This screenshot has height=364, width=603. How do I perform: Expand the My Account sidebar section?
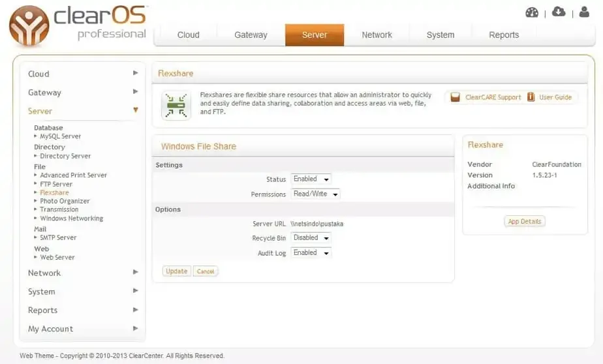(x=83, y=329)
